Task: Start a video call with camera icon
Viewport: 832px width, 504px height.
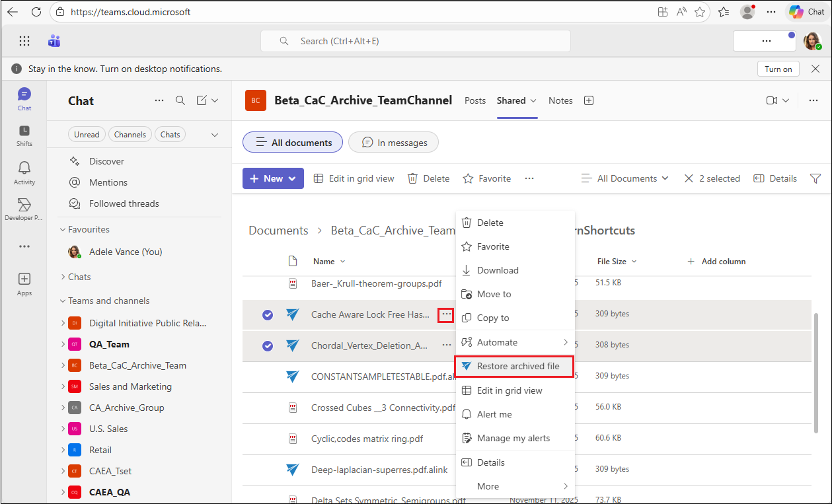Action: point(771,100)
